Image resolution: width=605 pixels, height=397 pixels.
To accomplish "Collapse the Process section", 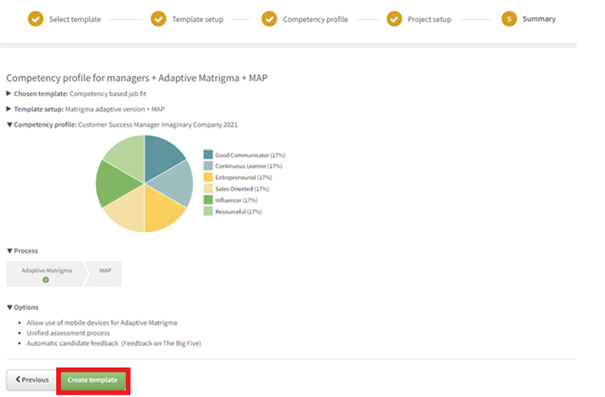I will pyautogui.click(x=10, y=251).
